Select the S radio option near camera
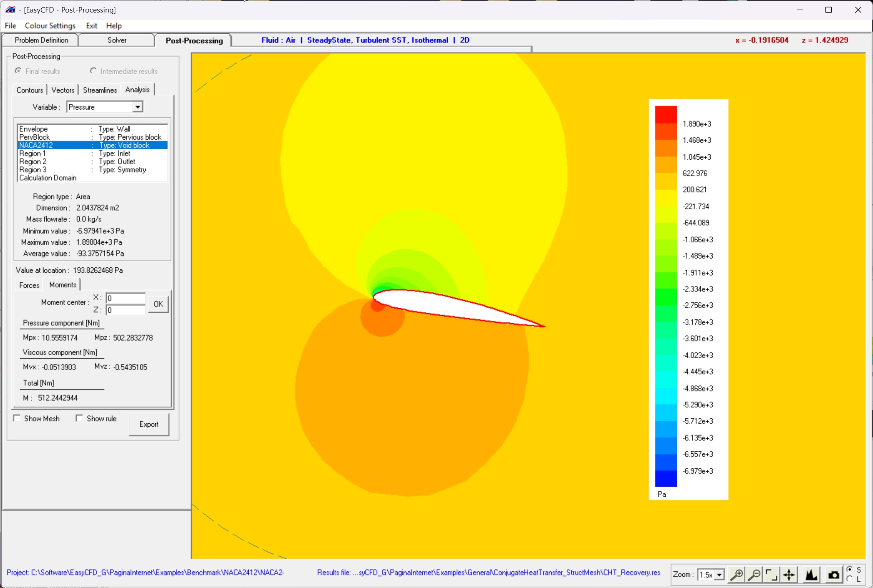Screen dimensions: 873x588 850,570
